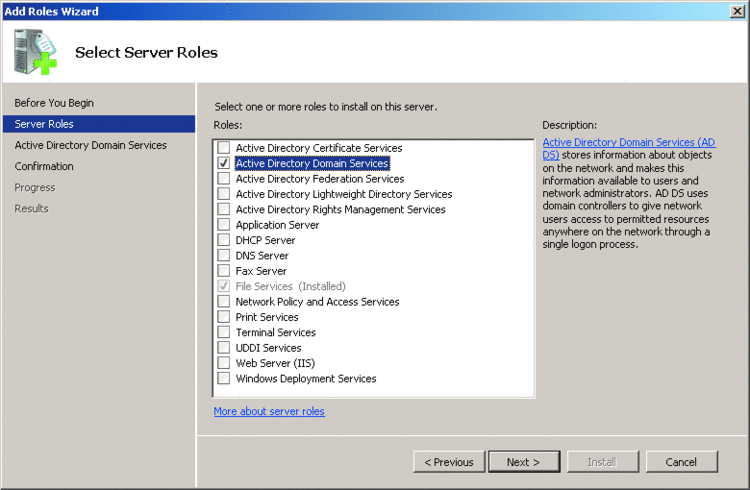Select 'Active Directory Federation Services' role text
Image resolution: width=750 pixels, height=490 pixels.
(320, 178)
